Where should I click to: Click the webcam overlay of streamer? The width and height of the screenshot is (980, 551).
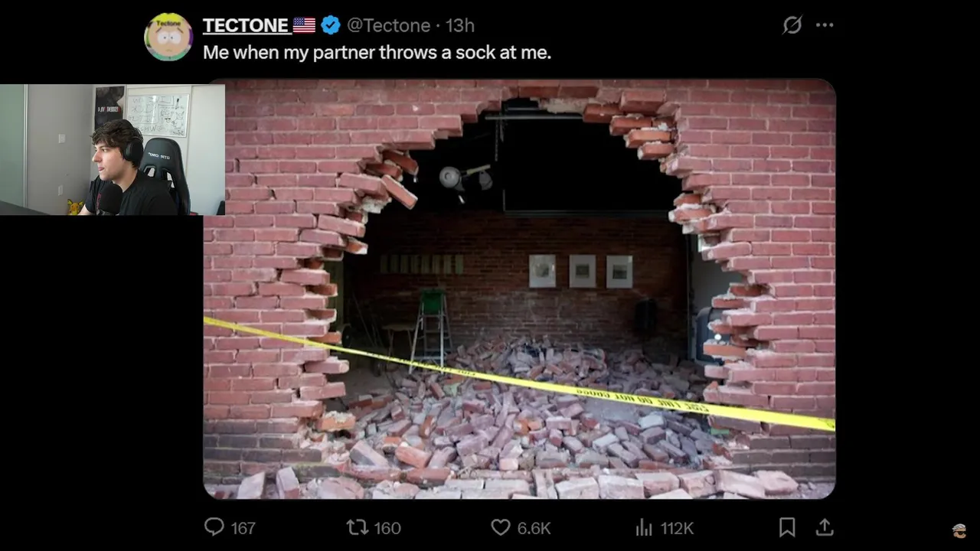click(x=113, y=149)
